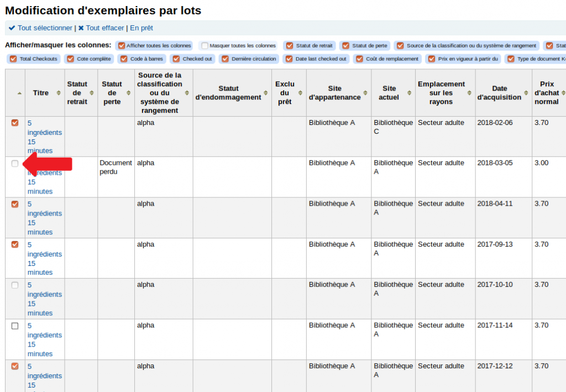Image resolution: width=566 pixels, height=392 pixels.
Task: Open title link of the 2018-02-06 item
Action: coord(45,137)
